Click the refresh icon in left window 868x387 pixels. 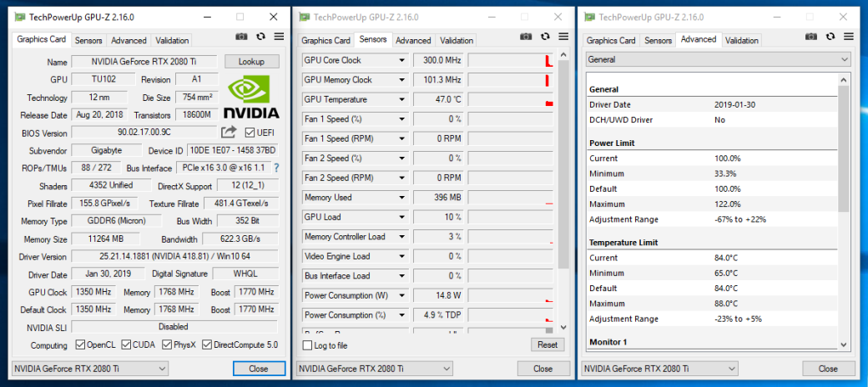260,37
